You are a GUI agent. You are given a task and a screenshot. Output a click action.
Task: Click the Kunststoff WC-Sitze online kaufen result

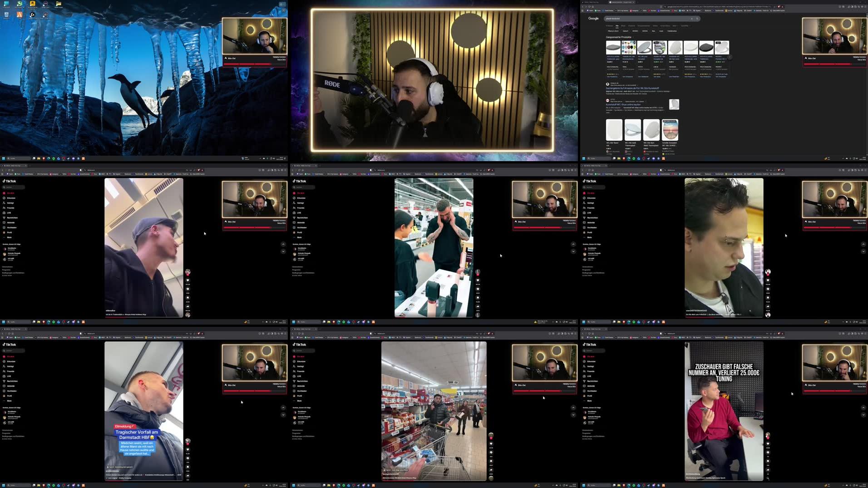pyautogui.click(x=623, y=104)
